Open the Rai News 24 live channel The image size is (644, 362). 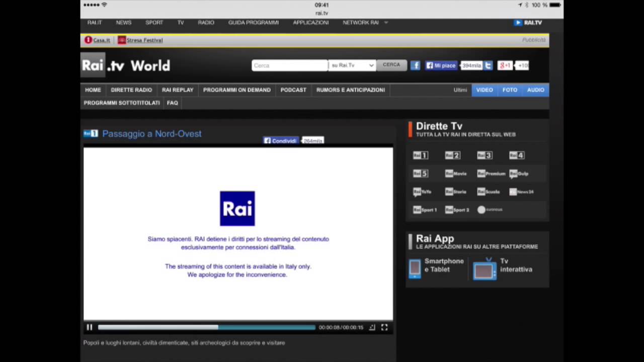[521, 192]
